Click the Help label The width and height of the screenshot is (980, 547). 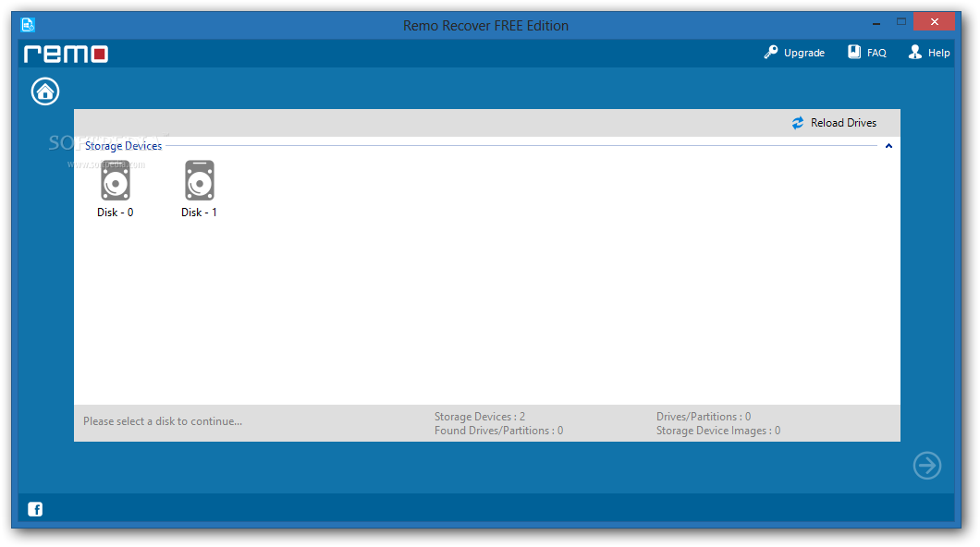[938, 53]
